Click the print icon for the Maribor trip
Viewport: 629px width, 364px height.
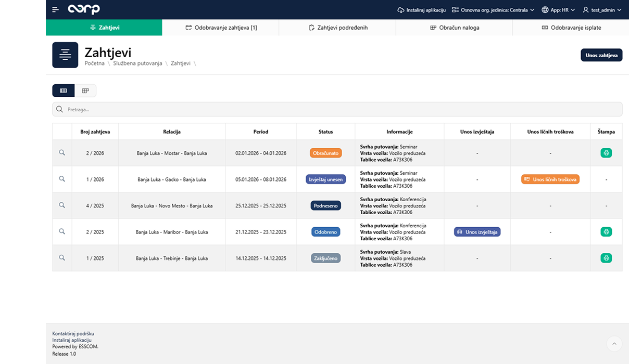click(606, 232)
